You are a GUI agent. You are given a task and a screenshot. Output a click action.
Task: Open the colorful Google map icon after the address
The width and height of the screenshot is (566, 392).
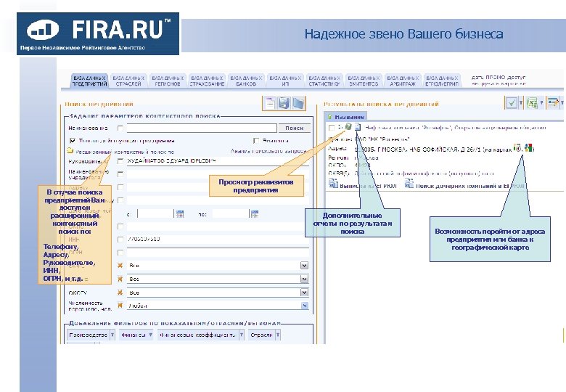click(529, 148)
